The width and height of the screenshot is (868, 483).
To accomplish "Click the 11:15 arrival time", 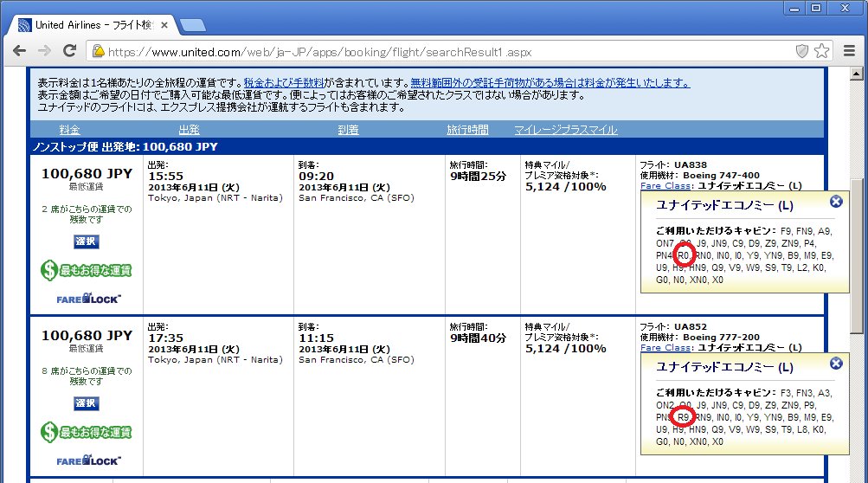I will [316, 338].
